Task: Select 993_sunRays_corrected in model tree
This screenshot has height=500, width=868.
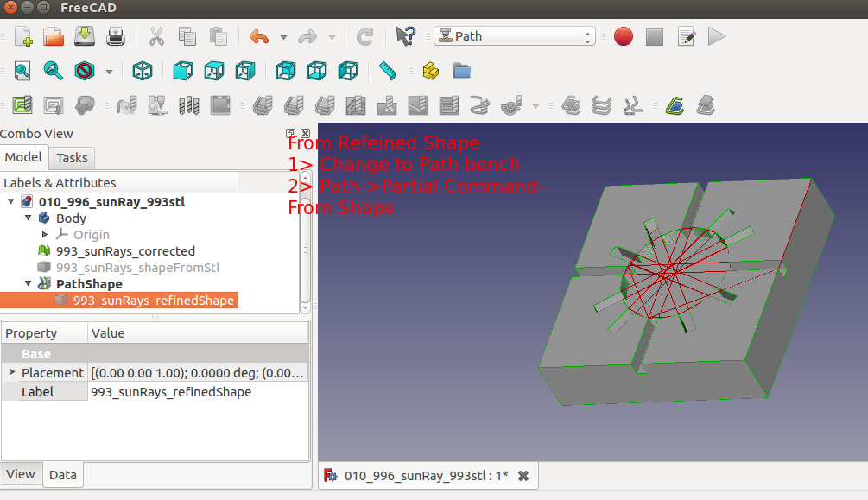Action: 125,251
